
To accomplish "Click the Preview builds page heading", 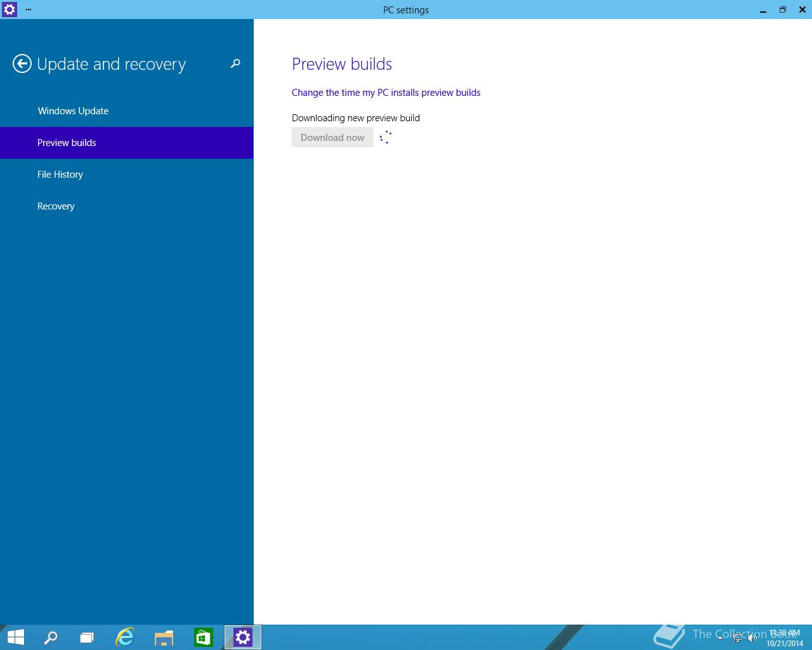I will (342, 64).
